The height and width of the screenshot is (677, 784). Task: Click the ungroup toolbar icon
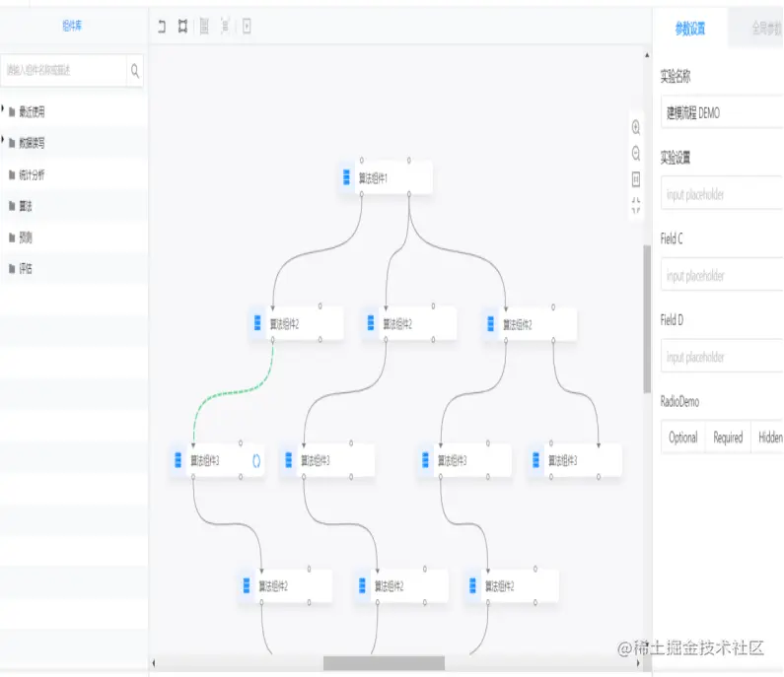pyautogui.click(x=226, y=26)
